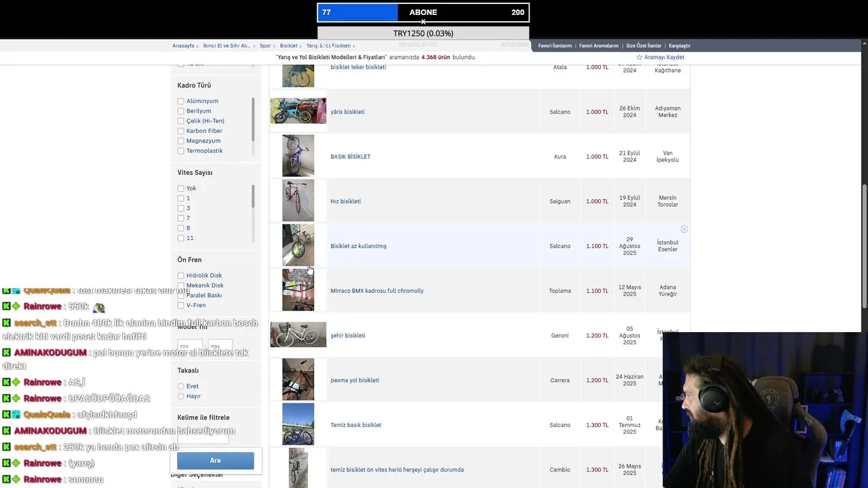The height and width of the screenshot is (488, 868).
Task: Click the star icon beside Aramayı Kaydet
Action: 639,57
